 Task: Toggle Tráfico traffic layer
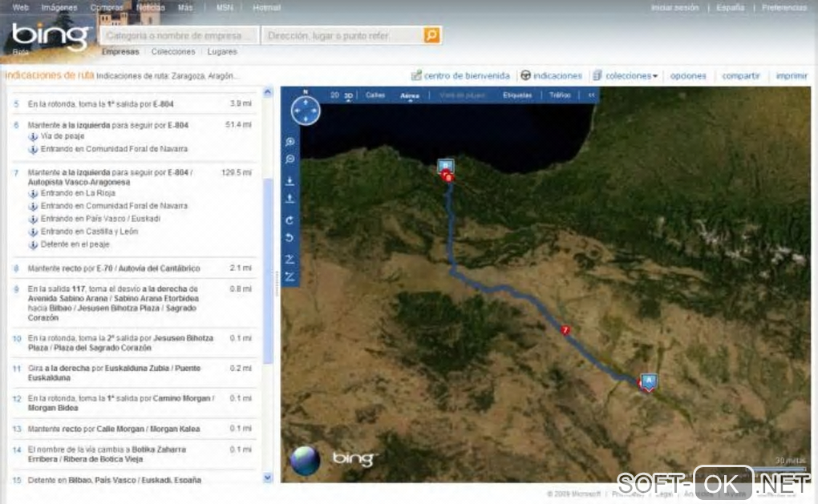560,95
